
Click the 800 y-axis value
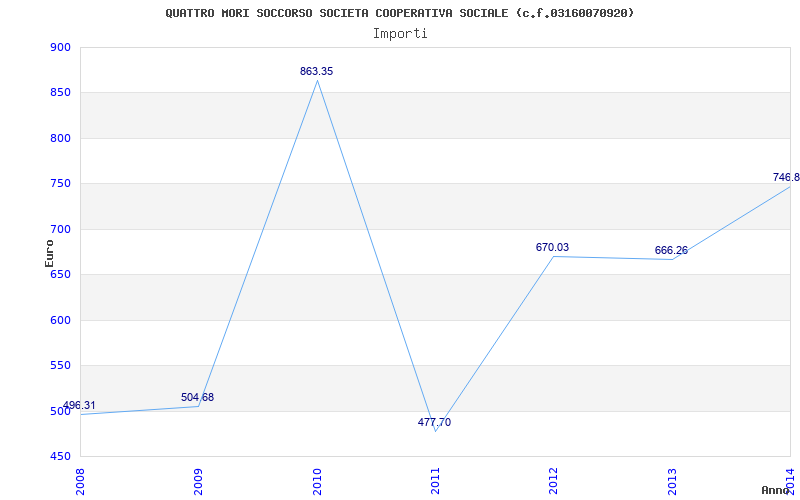60,138
